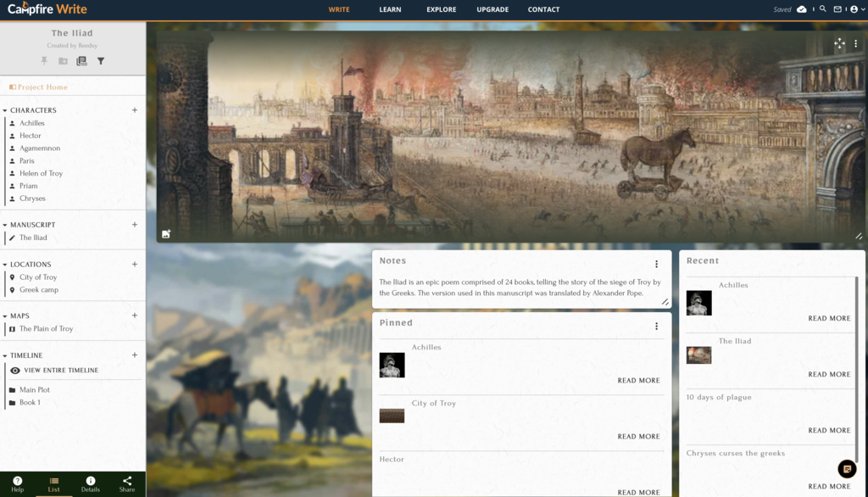Open Details in bottom bar
This screenshot has width=868, height=497.
tap(90, 484)
